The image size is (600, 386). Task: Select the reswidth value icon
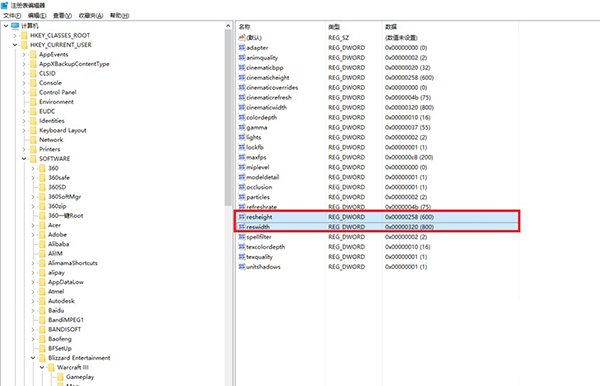[x=242, y=227]
